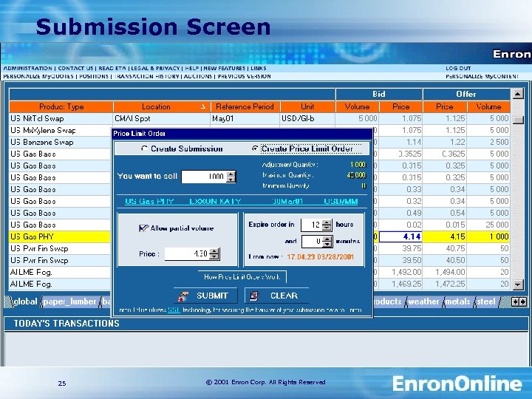This screenshot has width=532, height=399.
Task: Click the May01 reference period cell
Action: [x=245, y=118]
